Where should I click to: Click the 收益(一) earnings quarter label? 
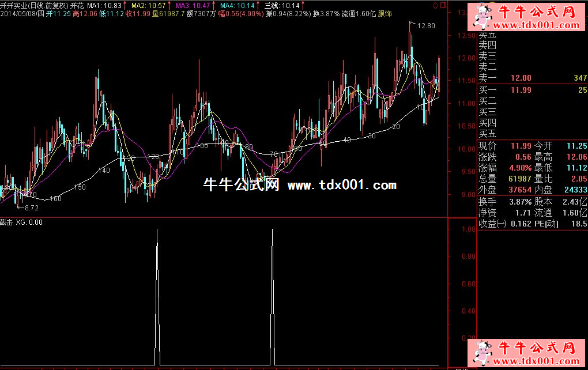(492, 224)
